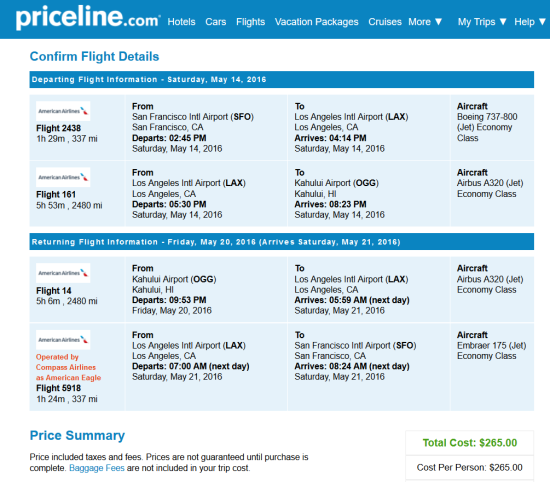Click the Total Cost $265.00 box
The height and width of the screenshot is (482, 550).
click(470, 443)
